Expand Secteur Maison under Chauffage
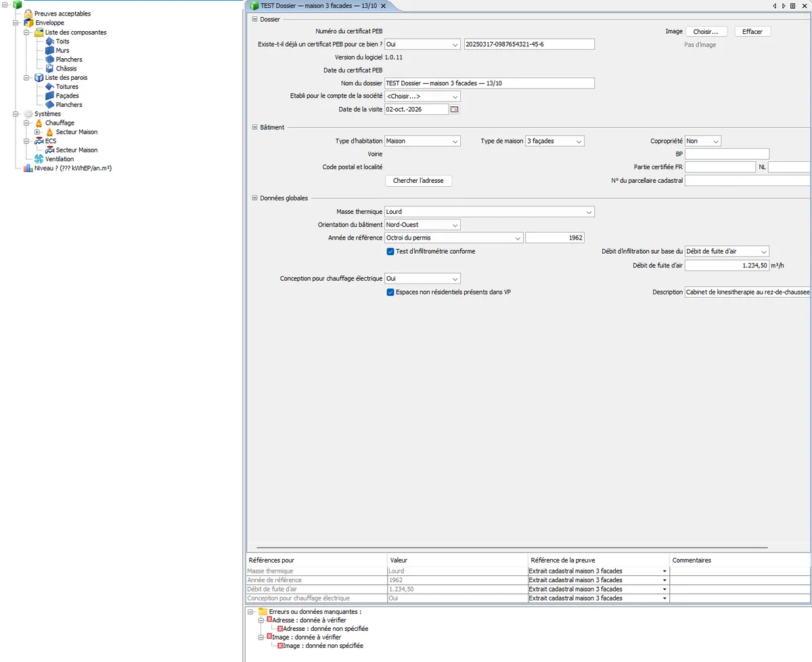 click(38, 132)
